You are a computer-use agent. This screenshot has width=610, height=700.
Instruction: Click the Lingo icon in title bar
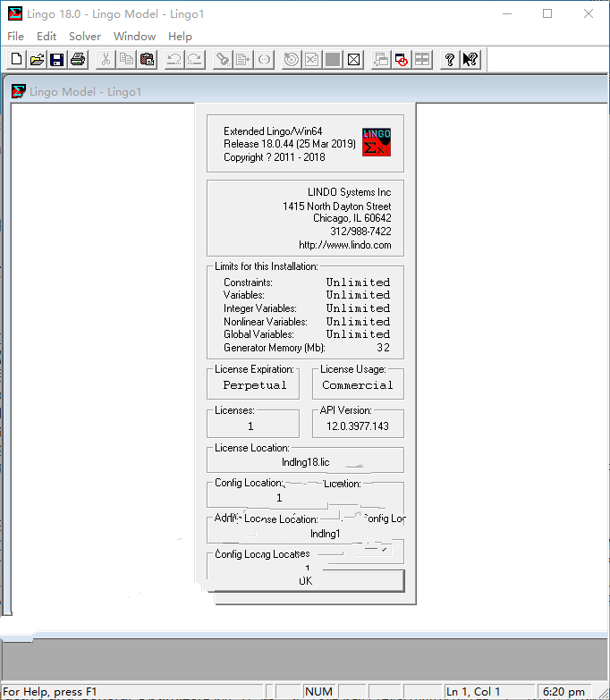[14, 13]
